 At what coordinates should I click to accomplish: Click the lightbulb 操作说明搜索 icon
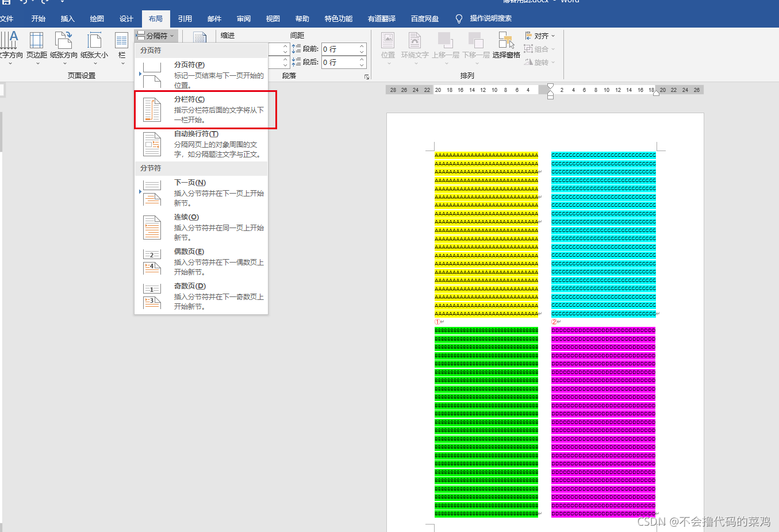[459, 19]
